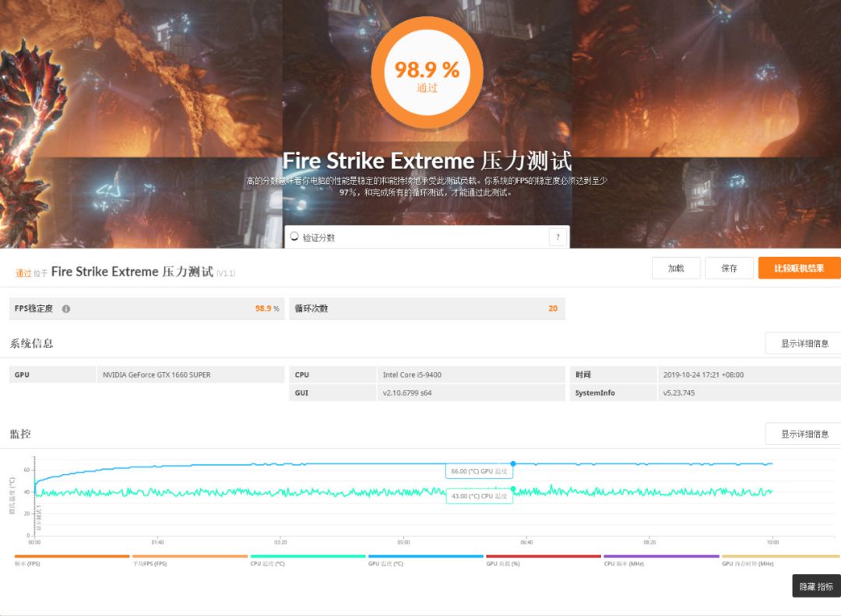
Task: Toggle the GPU 内存时钟 (MHz) legend
Action: point(781,560)
